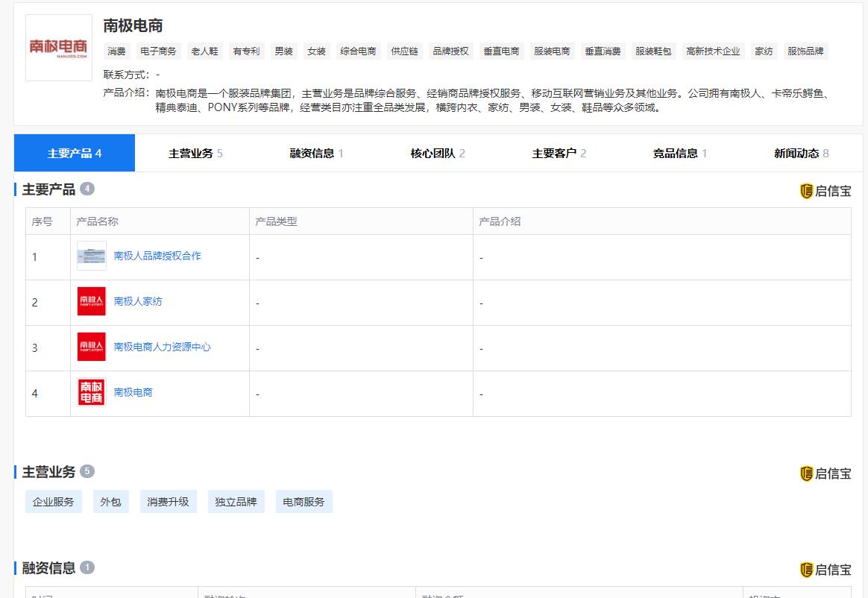Select the 融资信息 tab

tap(313, 152)
